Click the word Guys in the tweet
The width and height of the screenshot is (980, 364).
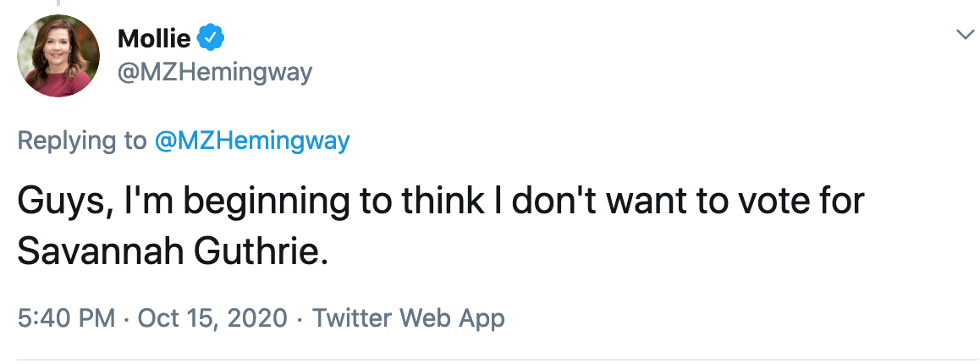(x=60, y=201)
